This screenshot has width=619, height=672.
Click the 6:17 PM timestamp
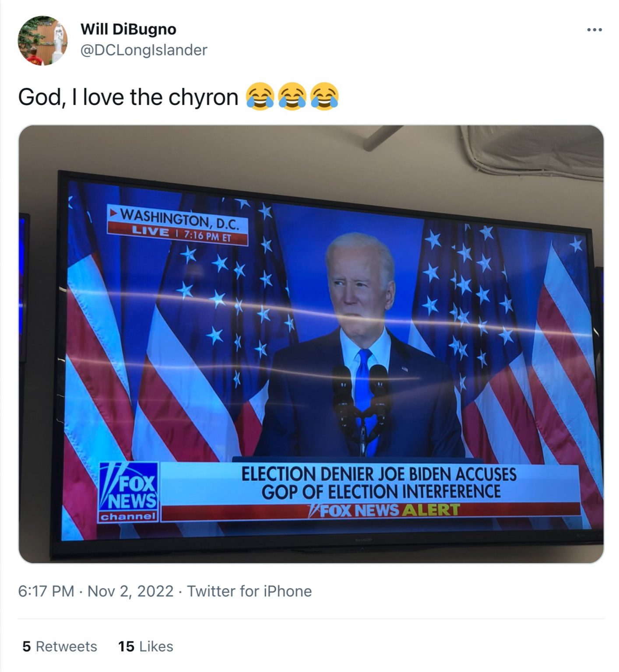46,591
